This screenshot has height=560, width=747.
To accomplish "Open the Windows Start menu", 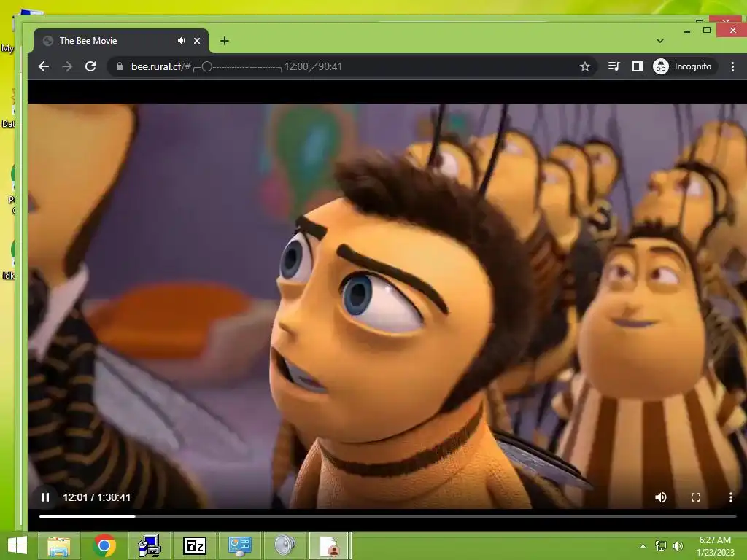I will tap(18, 545).
